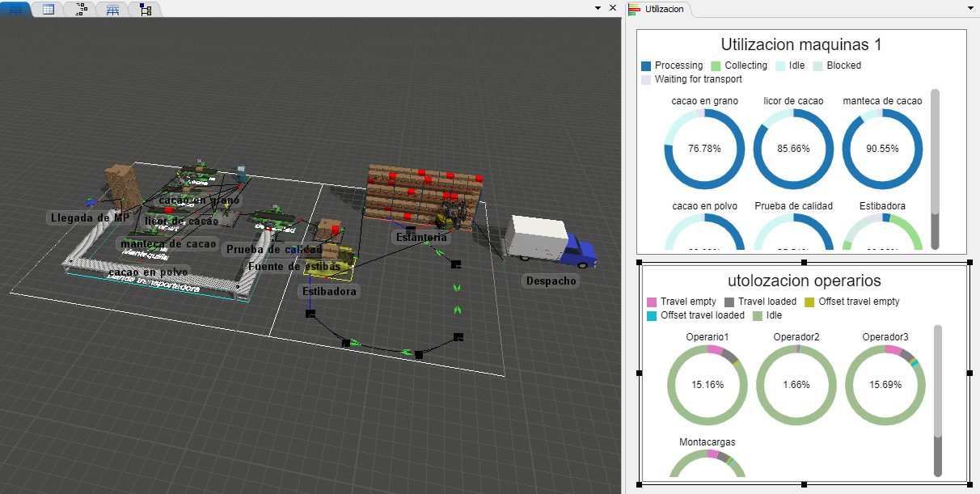Click the Utilizacion maquinas 1 title
The height and width of the screenshot is (494, 980).
click(x=800, y=44)
